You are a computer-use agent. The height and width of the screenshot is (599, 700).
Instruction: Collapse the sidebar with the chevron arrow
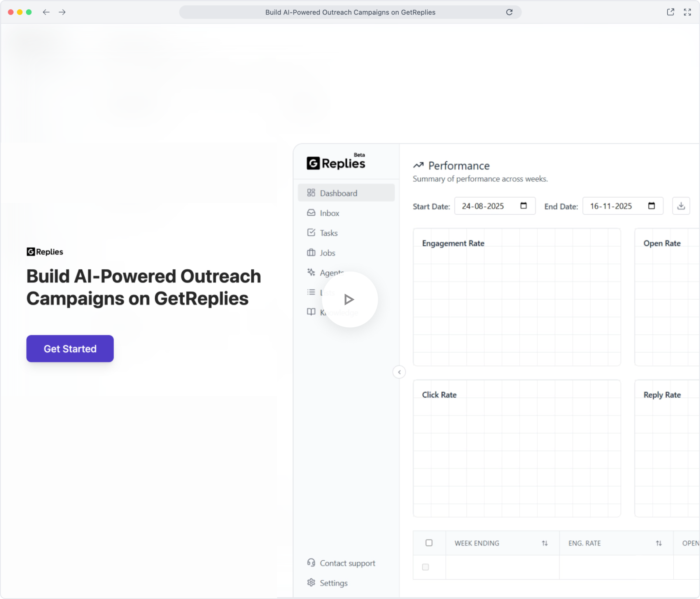399,372
